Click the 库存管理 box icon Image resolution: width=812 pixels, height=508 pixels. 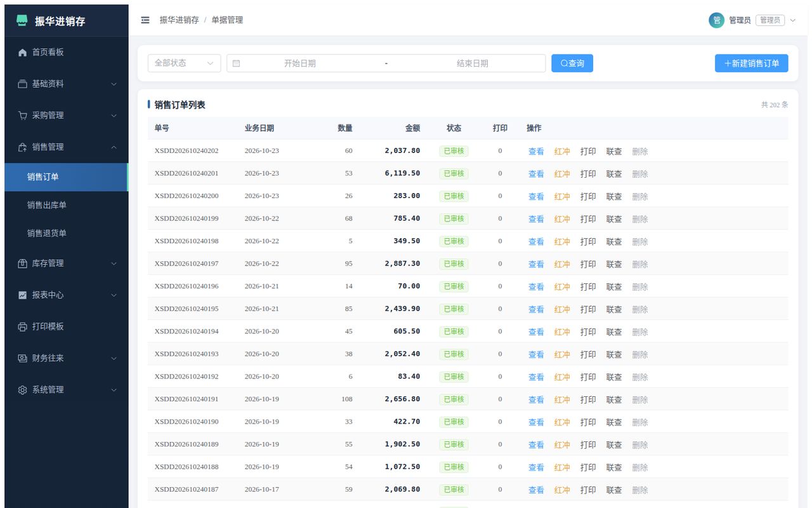(x=22, y=264)
